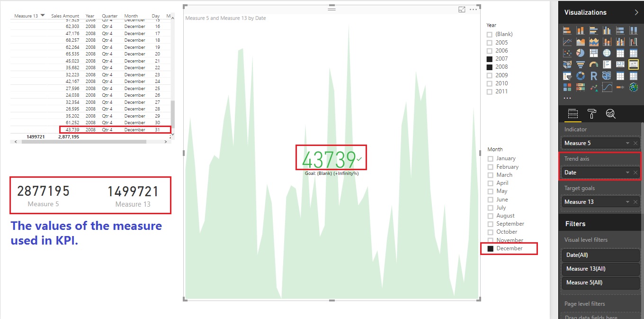Viewport: 644px width, 319px height.
Task: Select the treemap visual
Action: click(x=593, y=53)
